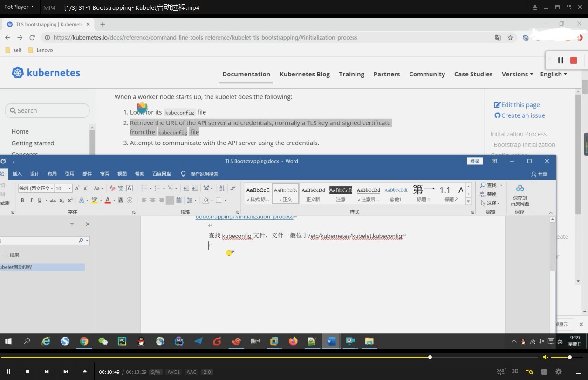Toggle center paragraph alignment
Viewport: 588px width, 380px height.
[153, 200]
